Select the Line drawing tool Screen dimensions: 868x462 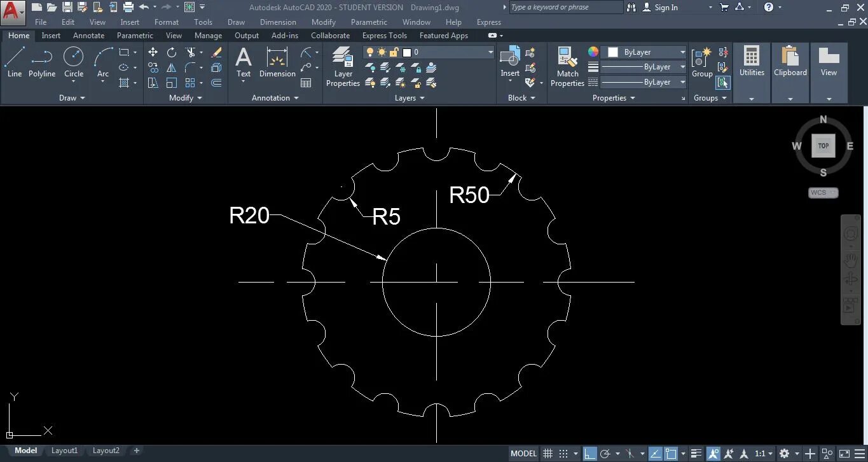point(14,62)
